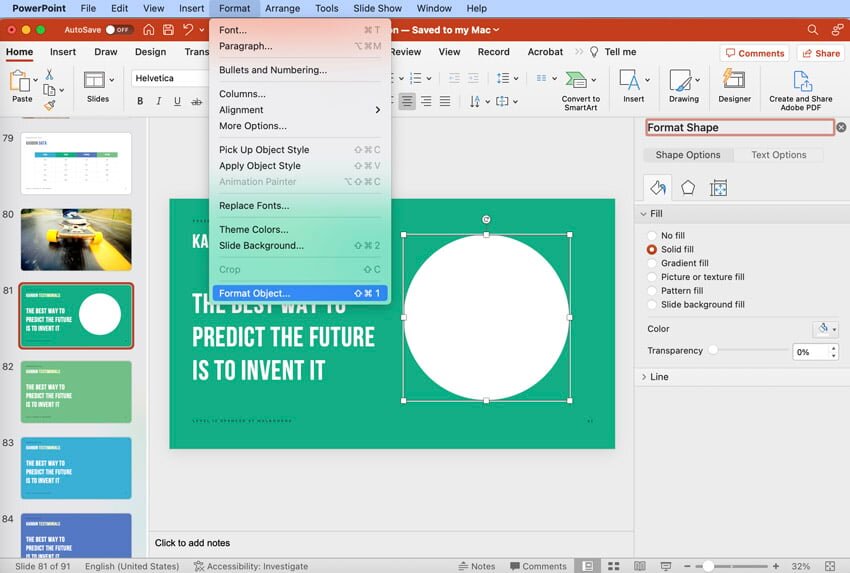The width and height of the screenshot is (850, 573).
Task: Click Create and Share Adobe PDF
Action: [801, 81]
